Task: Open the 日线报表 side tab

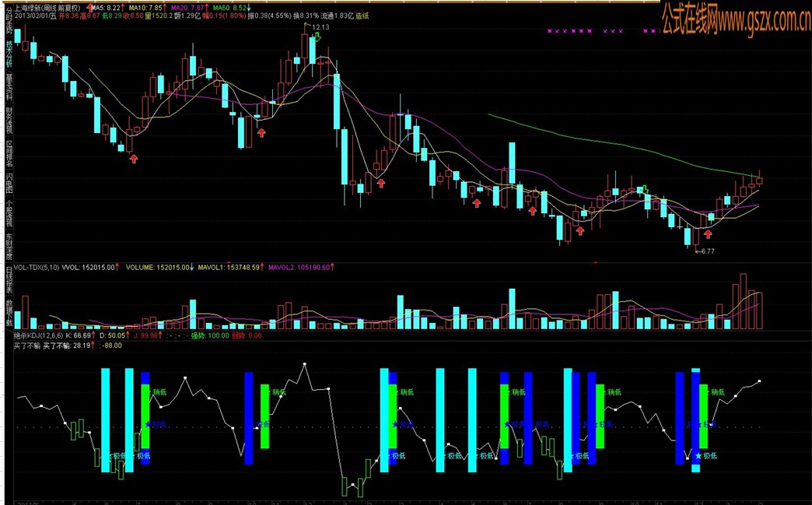Action: click(x=9, y=280)
